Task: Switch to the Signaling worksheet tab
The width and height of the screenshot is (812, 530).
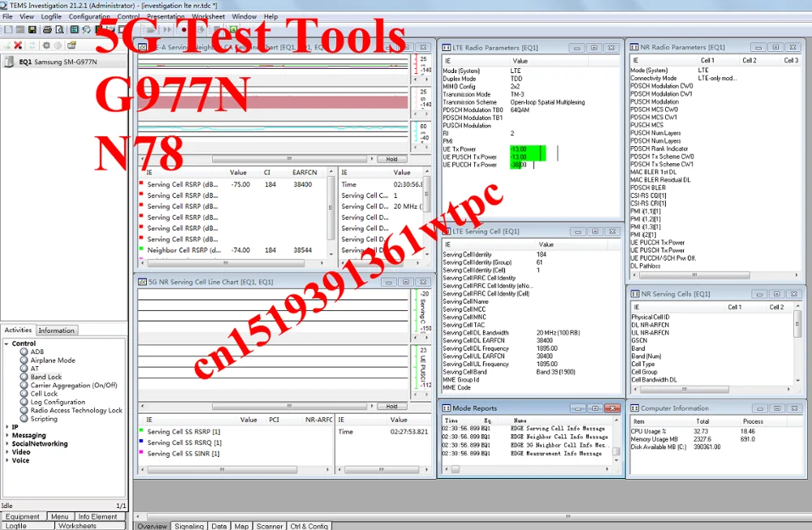Action: tap(189, 526)
